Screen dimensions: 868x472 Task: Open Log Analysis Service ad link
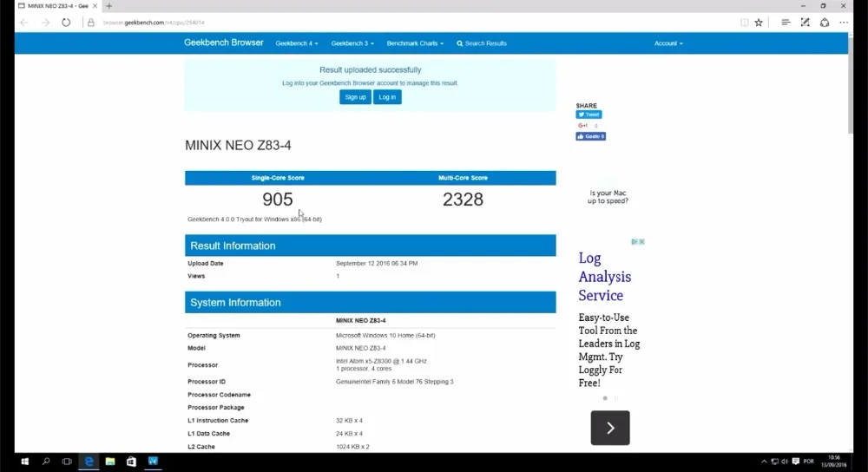tap(604, 277)
